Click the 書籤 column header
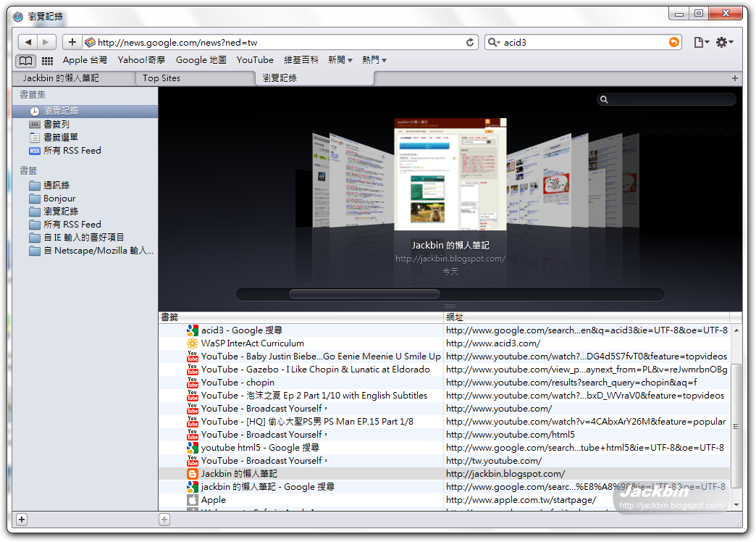This screenshot has height=542, width=756. (301, 317)
